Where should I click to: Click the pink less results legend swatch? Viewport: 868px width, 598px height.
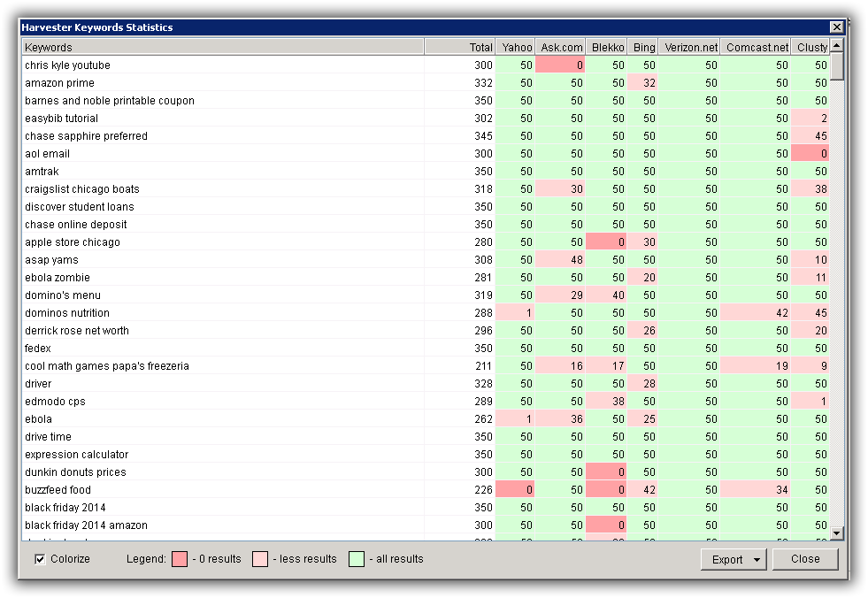point(259,559)
